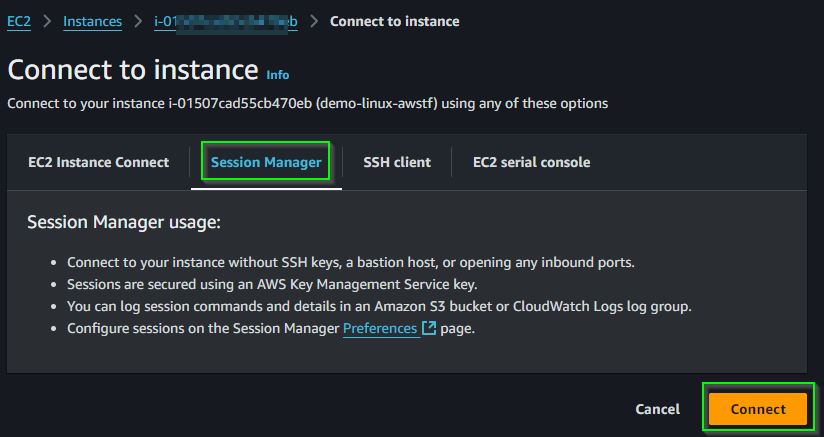Click the Cancel button

(657, 409)
